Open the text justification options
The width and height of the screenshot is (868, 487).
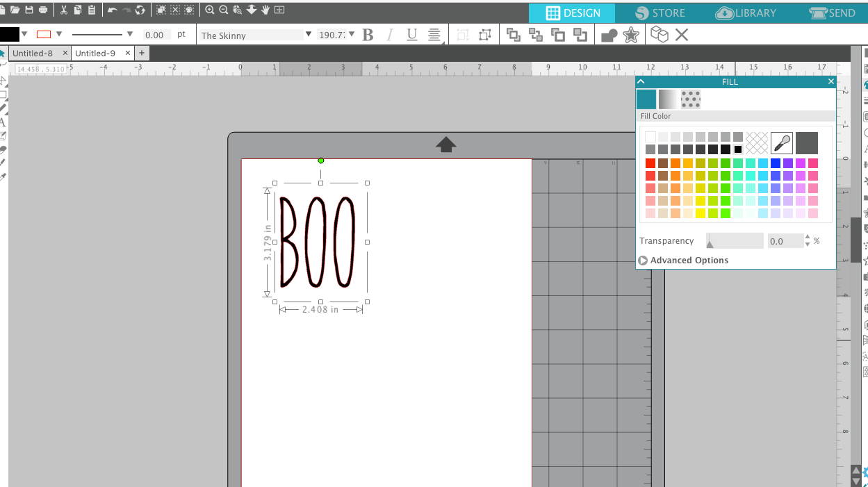(x=434, y=35)
